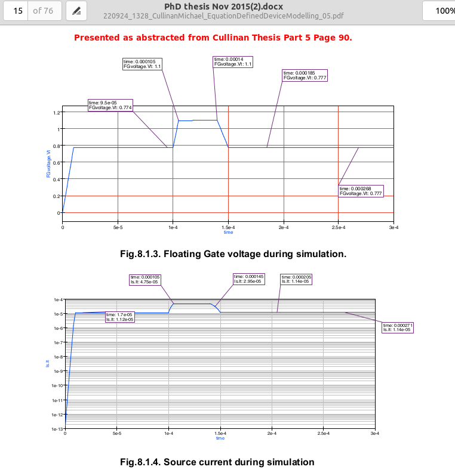Click the 'of 76' page count label
Image resolution: width=455 pixels, height=476 pixels.
tap(47, 11)
